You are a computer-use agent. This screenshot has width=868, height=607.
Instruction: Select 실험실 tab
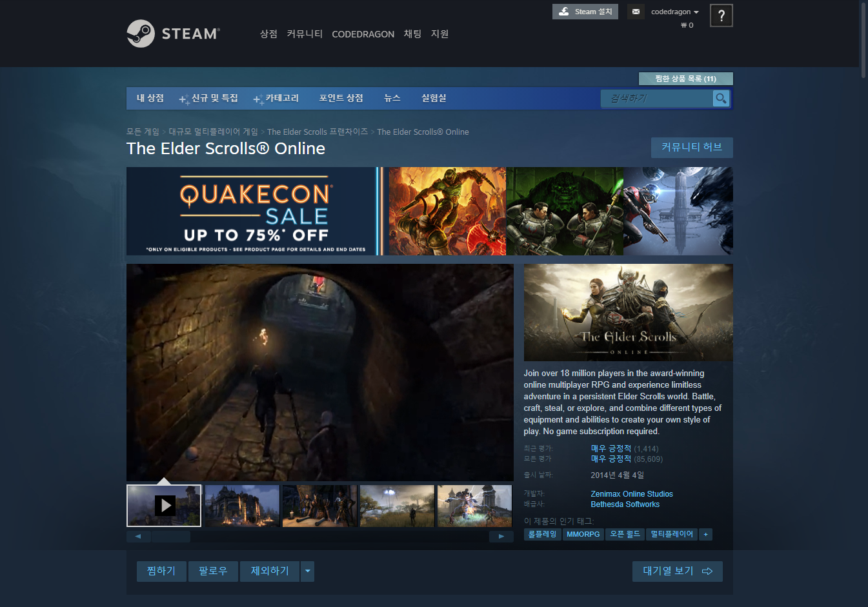coord(434,98)
